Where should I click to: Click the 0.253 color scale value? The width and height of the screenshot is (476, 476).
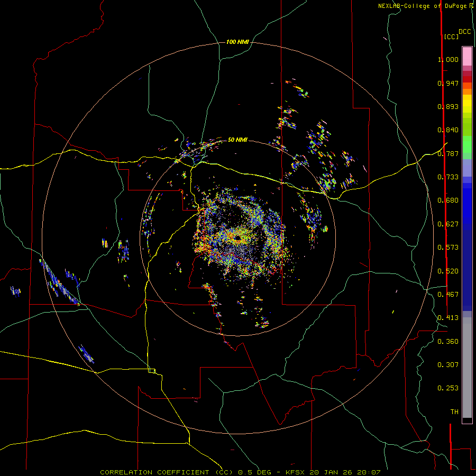pyautogui.click(x=448, y=388)
